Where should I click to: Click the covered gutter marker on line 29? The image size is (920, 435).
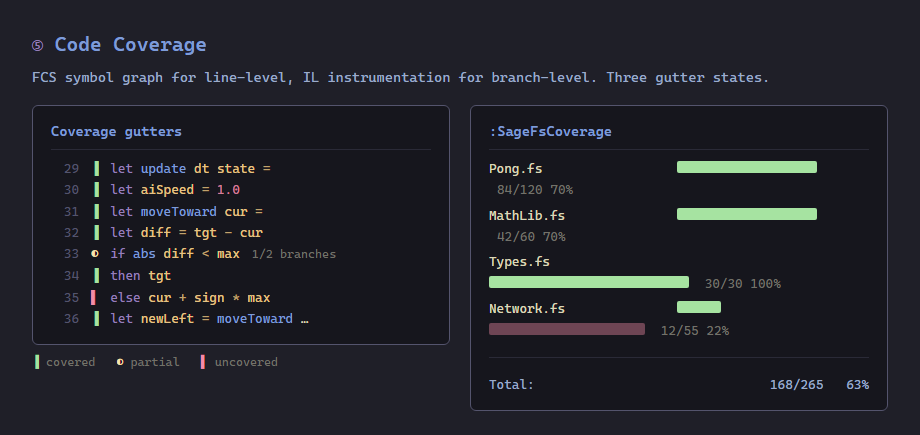[x=96, y=169]
